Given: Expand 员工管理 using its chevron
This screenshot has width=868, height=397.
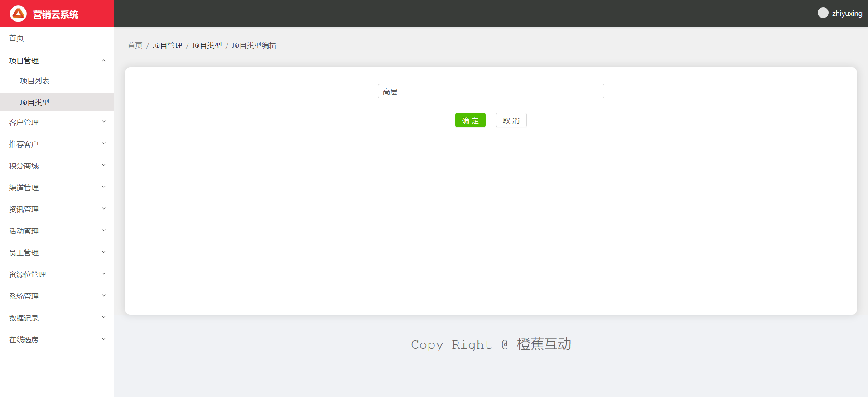Looking at the screenshot, I should (x=104, y=252).
